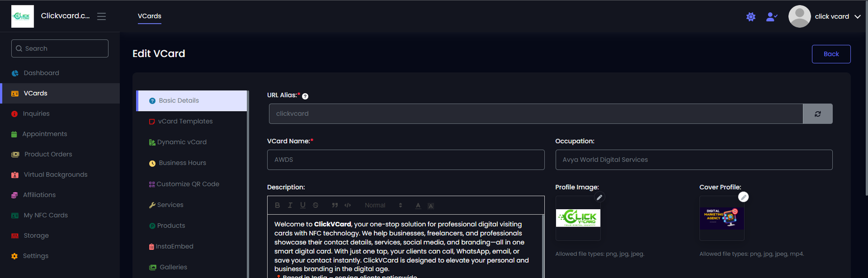Select the Customize QR Code tab
The height and width of the screenshot is (278, 868).
(x=192, y=184)
